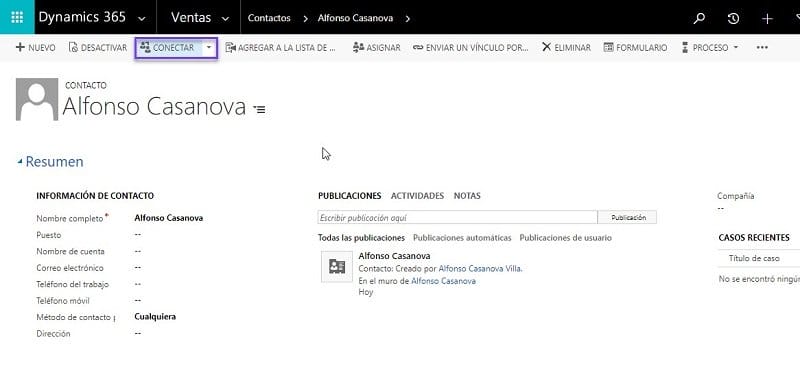Open recently viewed history icon
The height and width of the screenshot is (366, 800).
click(x=733, y=18)
